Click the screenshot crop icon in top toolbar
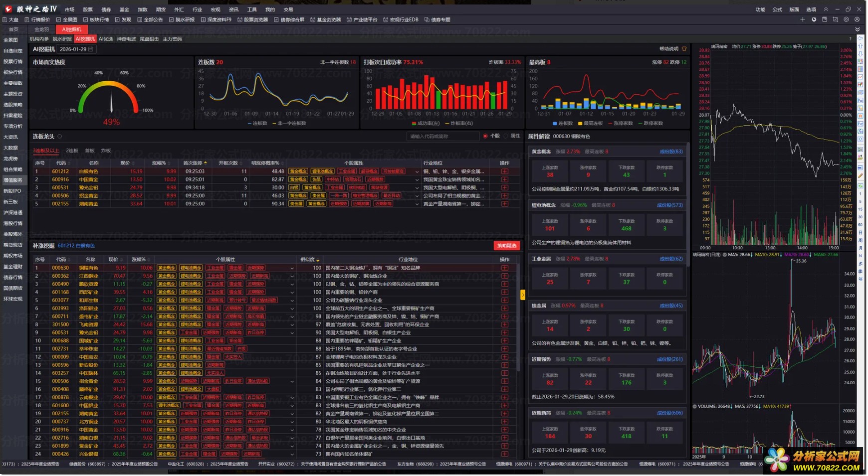Screen dimensions: 868x476 coord(835,20)
